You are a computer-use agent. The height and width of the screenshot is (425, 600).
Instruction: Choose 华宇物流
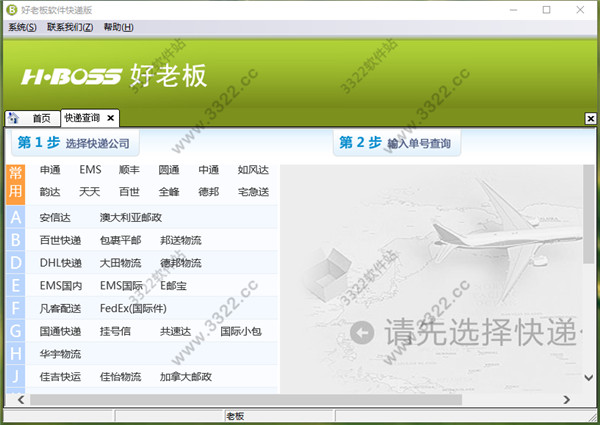(60, 354)
